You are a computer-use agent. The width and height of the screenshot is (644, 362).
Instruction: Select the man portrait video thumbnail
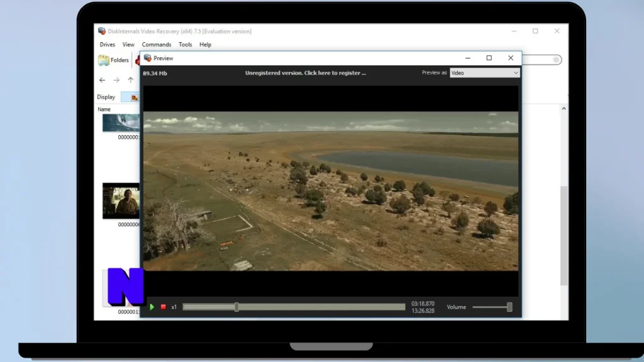[x=121, y=200]
